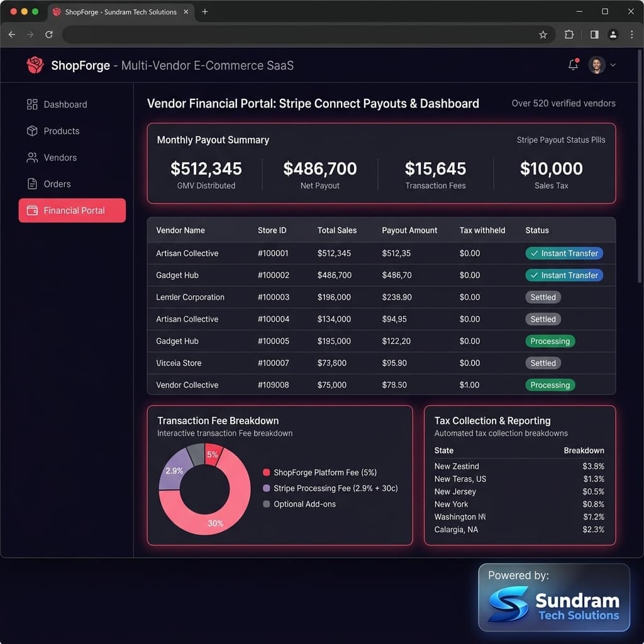Click the Vendor Name column header
Screen dimensions: 644x644
point(180,230)
